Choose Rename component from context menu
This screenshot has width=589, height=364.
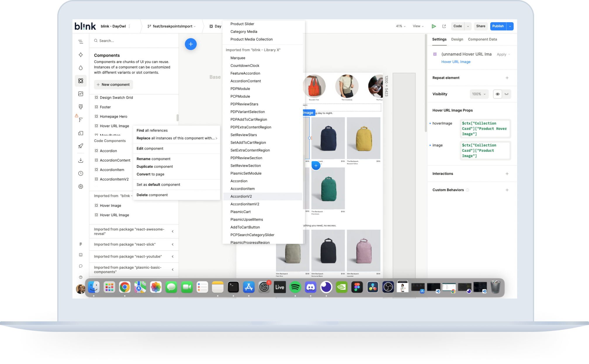pos(176,159)
